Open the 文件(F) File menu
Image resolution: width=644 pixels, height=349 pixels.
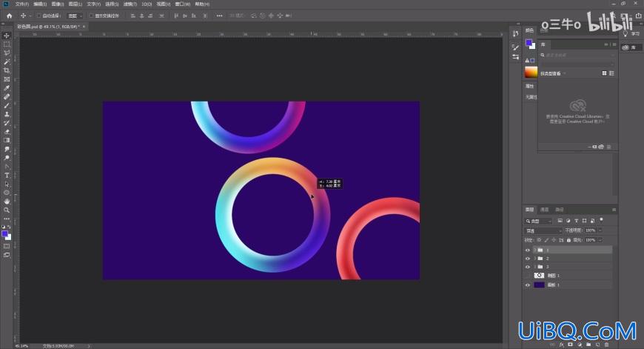(21, 4)
